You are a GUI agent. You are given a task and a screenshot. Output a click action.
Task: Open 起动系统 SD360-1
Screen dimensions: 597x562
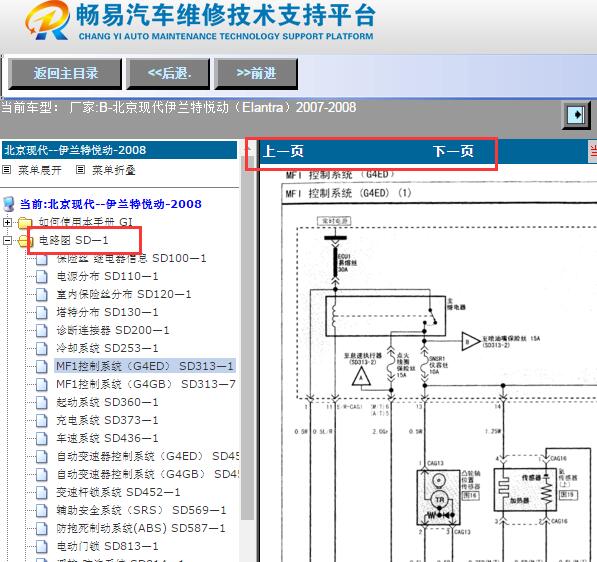click(x=107, y=402)
